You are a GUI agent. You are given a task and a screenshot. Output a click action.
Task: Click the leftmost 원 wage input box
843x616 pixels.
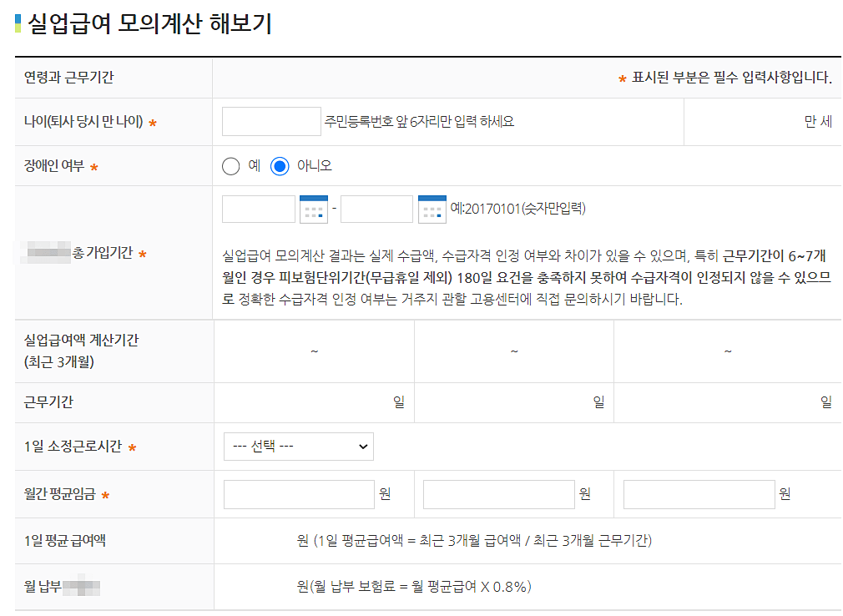[x=298, y=493]
